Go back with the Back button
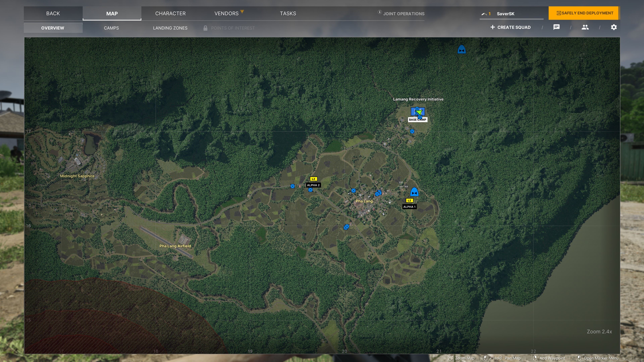 53,13
